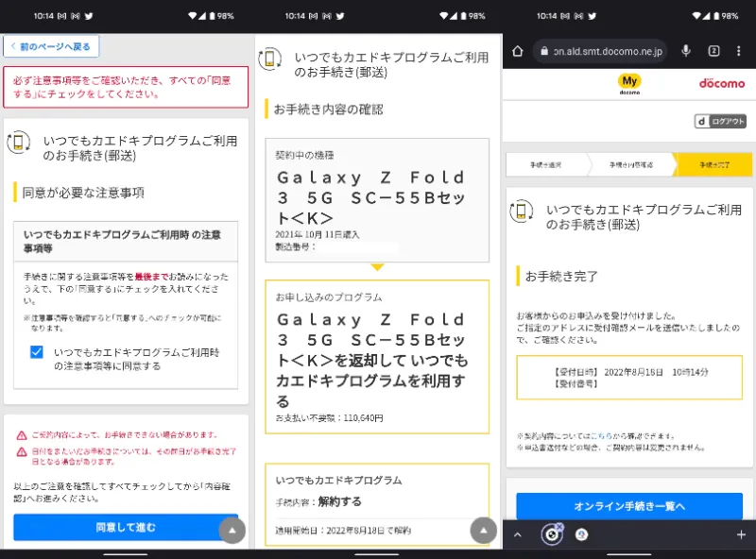Tap the いつでもカエドキプログラムご利用時の注意事項等 panel title
The height and width of the screenshot is (559, 756).
pyautogui.click(x=122, y=241)
